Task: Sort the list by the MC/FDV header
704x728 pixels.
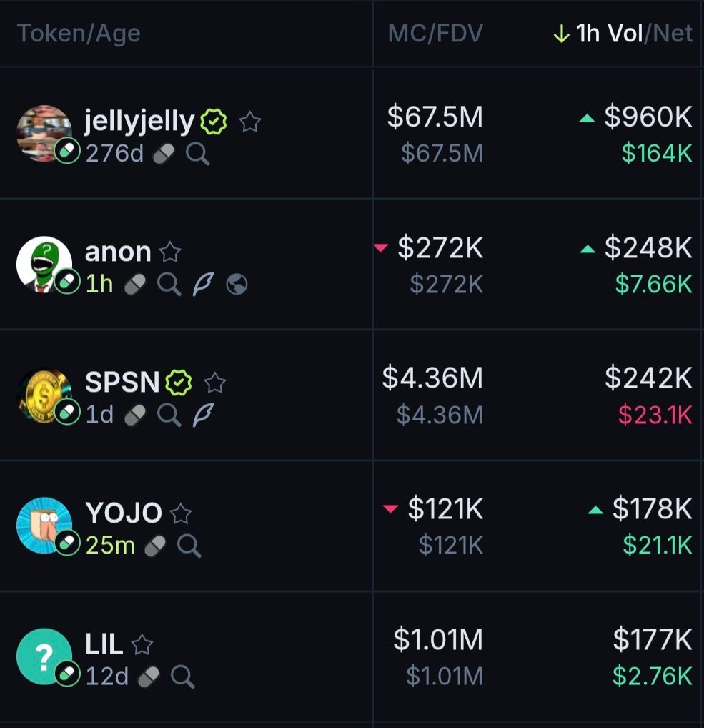Action: [x=435, y=34]
